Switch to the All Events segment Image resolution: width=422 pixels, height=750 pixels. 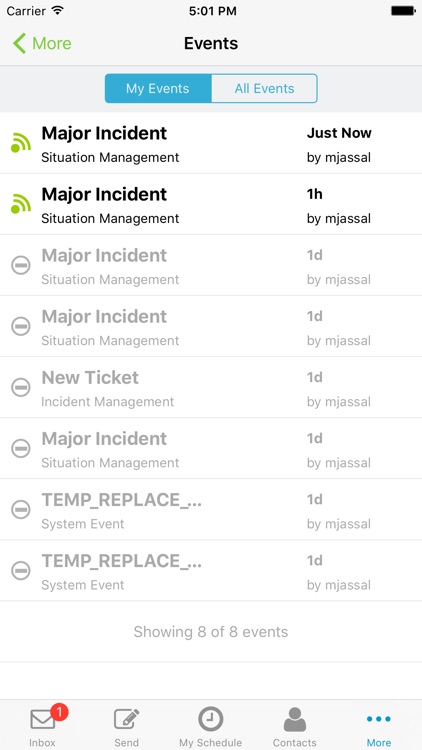(264, 88)
